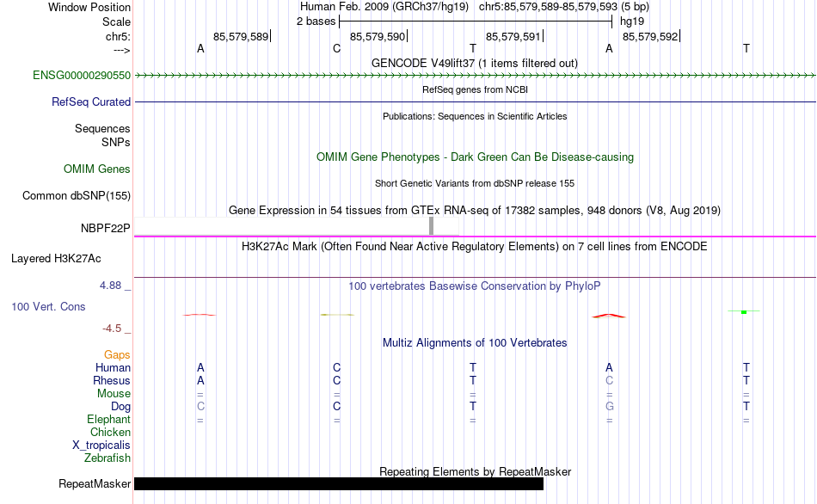Image resolution: width=817 pixels, height=504 pixels.
Task: Click the RefSeq Curated track label
Action: [91, 102]
